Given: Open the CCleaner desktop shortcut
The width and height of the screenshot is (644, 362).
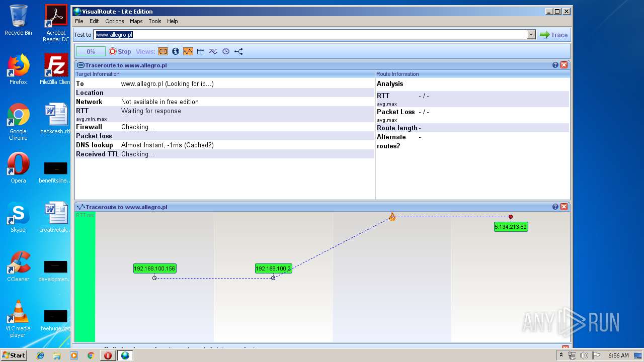Looking at the screenshot, I should (x=18, y=266).
